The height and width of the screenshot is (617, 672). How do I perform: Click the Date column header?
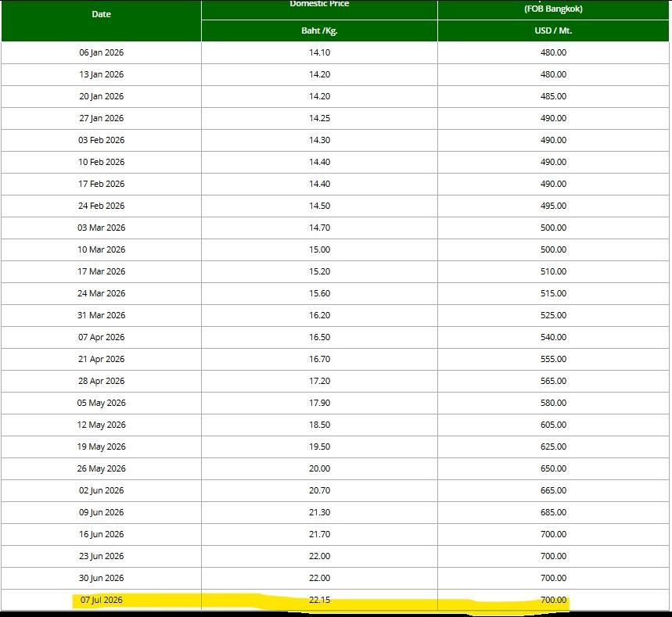click(101, 15)
